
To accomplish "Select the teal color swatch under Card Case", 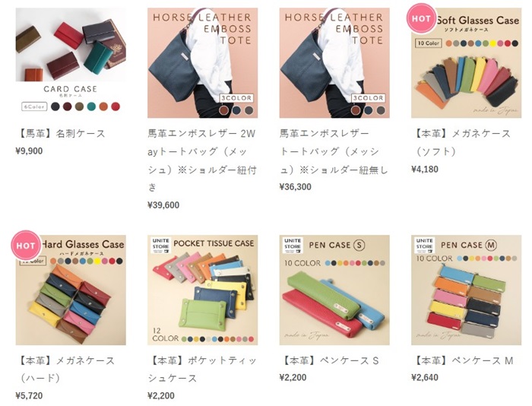I will 91,106.
